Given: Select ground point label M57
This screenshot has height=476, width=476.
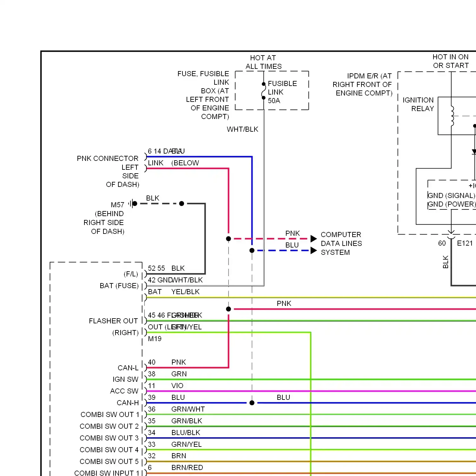Looking at the screenshot, I should (x=117, y=205).
